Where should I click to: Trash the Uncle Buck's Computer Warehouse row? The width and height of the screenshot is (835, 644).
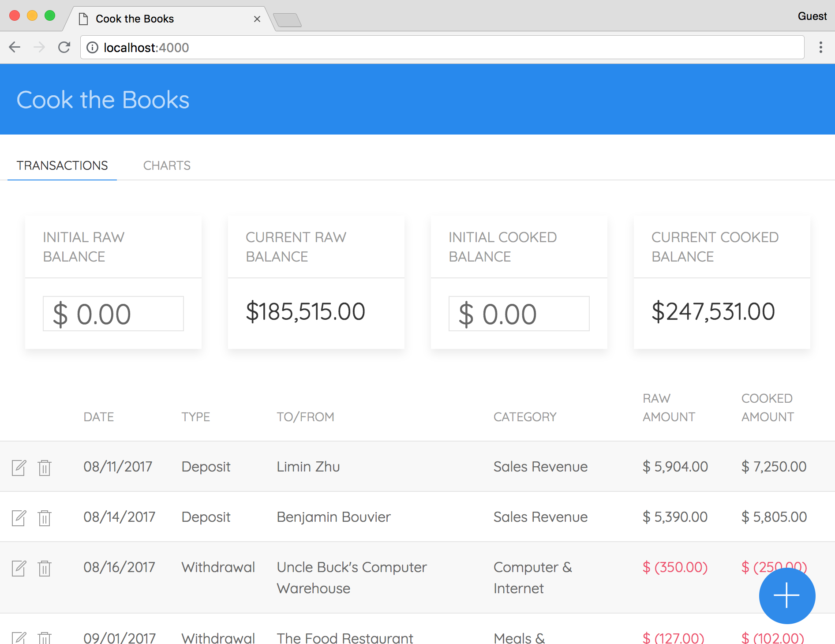[x=45, y=568]
